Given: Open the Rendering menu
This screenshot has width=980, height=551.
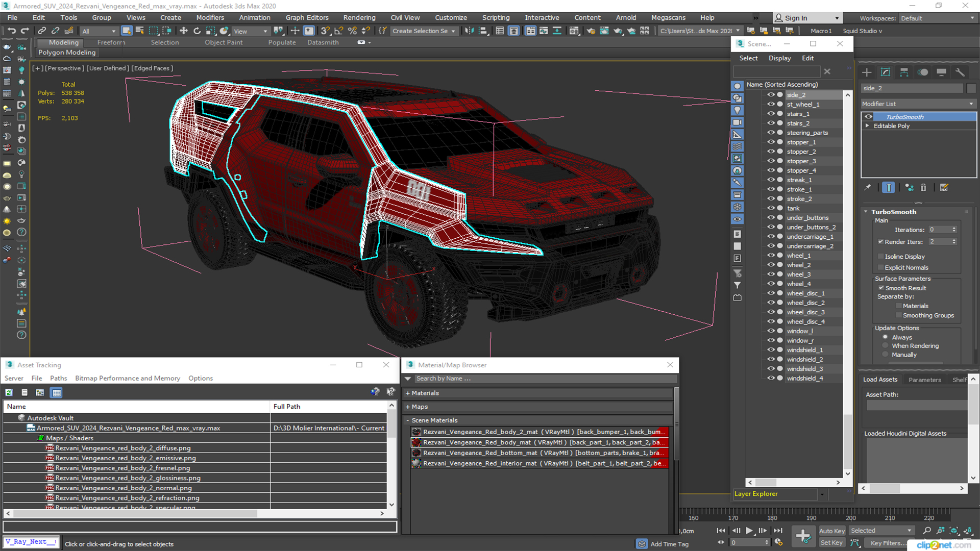Looking at the screenshot, I should click(359, 18).
